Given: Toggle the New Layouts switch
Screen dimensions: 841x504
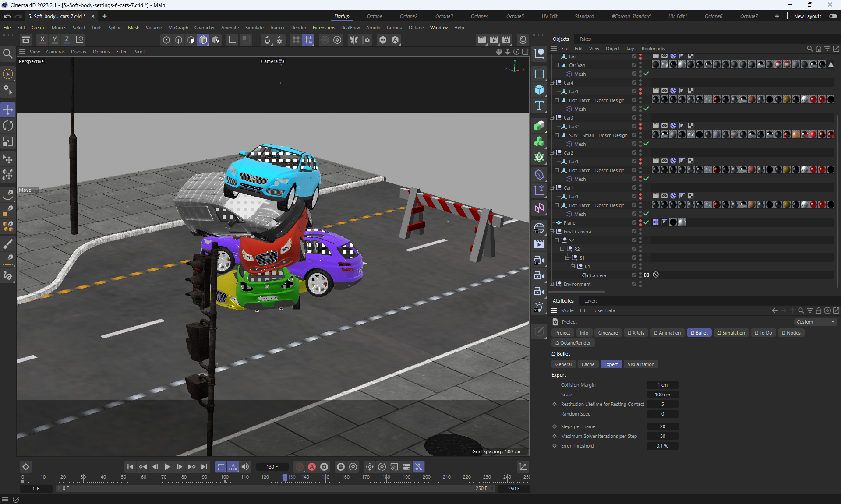Looking at the screenshot, I should point(833,16).
